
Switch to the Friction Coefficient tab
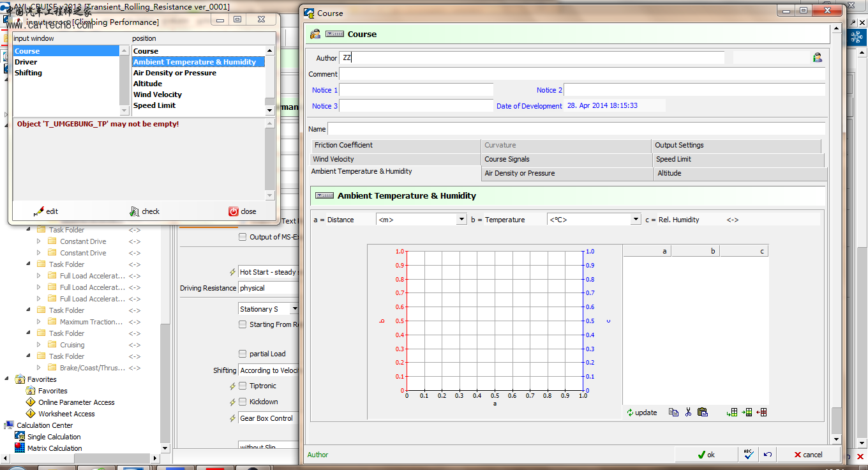pos(395,146)
